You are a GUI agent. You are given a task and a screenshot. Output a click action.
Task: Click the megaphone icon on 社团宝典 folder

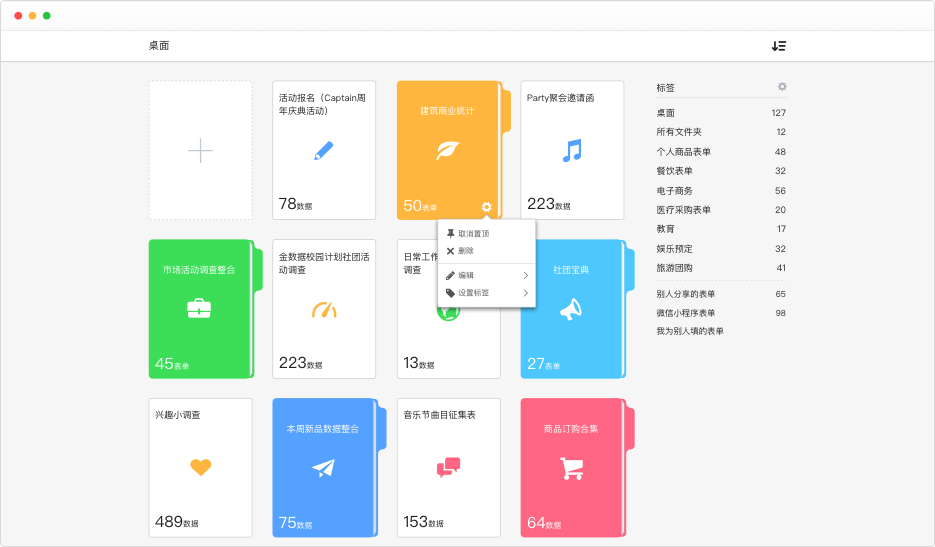pos(571,310)
